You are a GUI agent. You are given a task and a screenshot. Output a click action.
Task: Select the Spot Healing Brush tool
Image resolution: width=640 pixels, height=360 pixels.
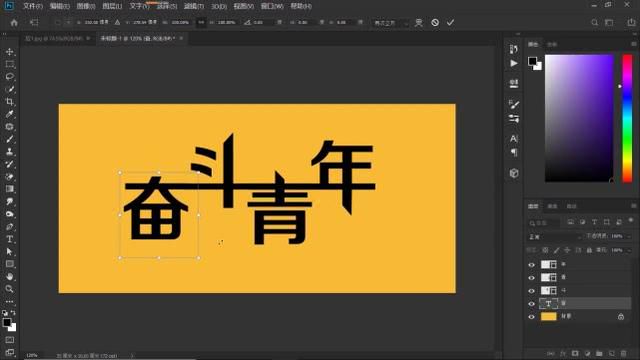[10, 127]
